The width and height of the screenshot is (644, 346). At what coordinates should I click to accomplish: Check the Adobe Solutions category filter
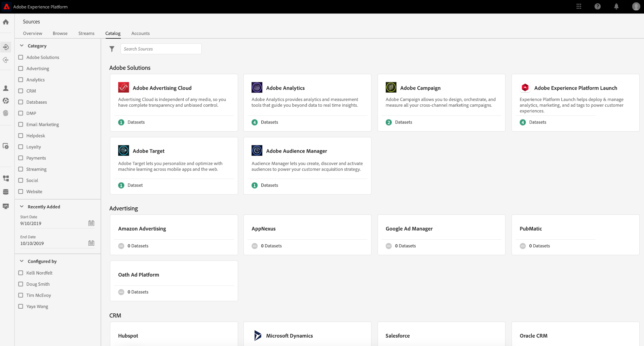[x=21, y=57]
